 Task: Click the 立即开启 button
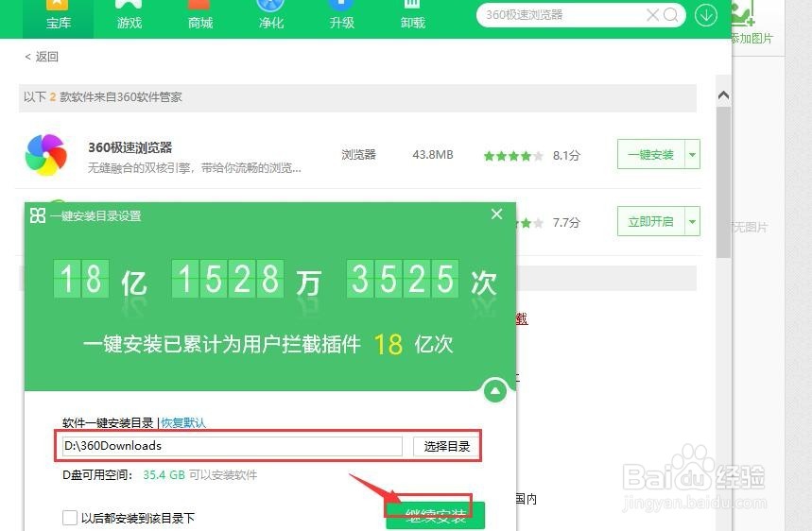click(x=651, y=221)
